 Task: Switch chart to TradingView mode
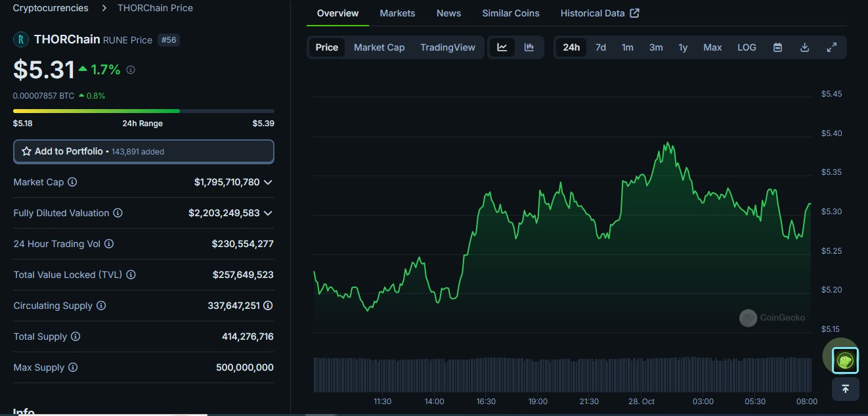[x=448, y=47]
